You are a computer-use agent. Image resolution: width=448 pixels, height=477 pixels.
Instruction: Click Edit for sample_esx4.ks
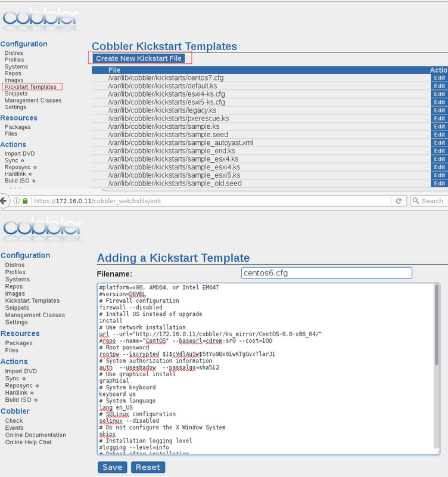(x=439, y=159)
